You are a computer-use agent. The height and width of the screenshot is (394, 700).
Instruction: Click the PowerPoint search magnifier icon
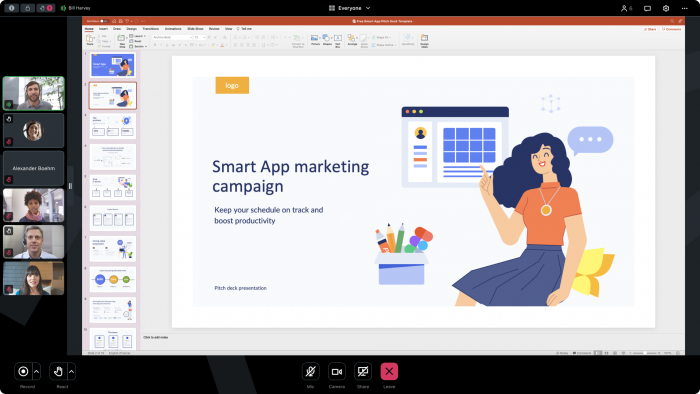pyautogui.click(x=672, y=21)
